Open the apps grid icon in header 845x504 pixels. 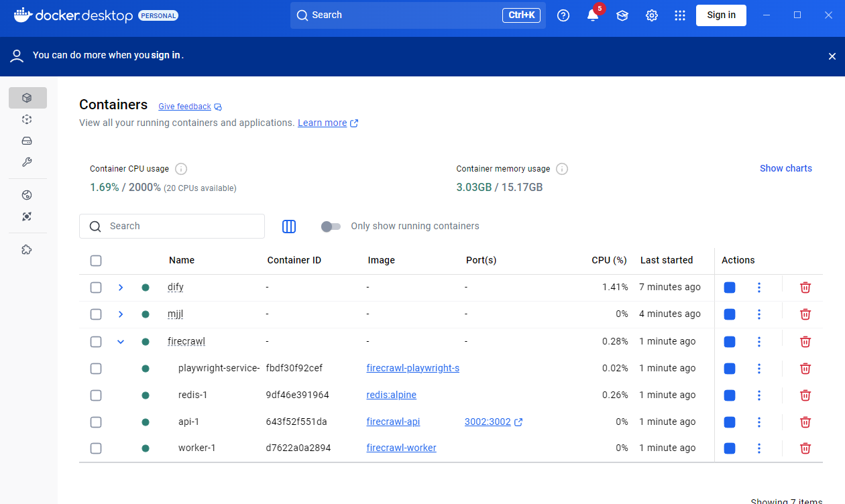click(x=680, y=15)
